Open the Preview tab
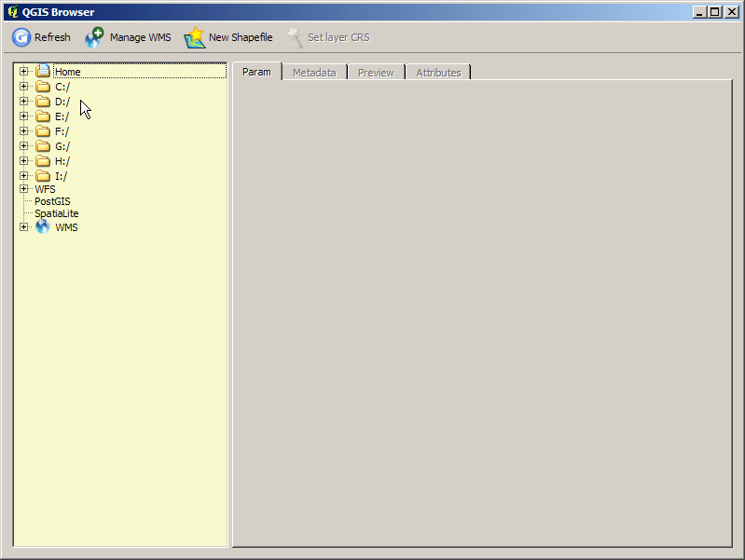745x560 pixels. 376,73
